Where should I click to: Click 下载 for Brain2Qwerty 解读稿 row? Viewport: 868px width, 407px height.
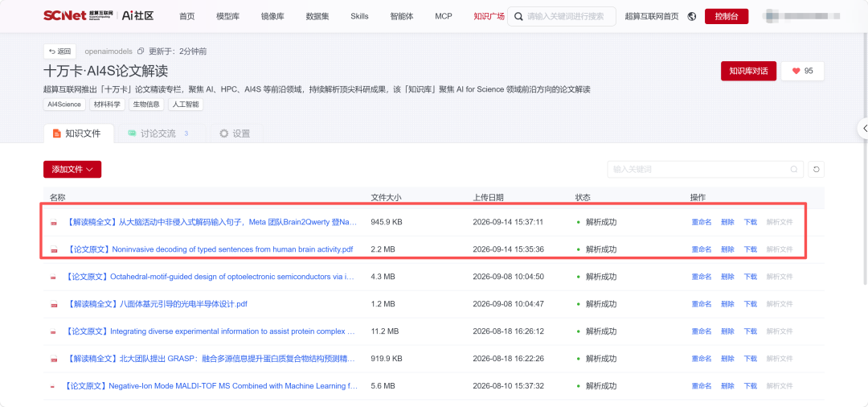(x=750, y=222)
